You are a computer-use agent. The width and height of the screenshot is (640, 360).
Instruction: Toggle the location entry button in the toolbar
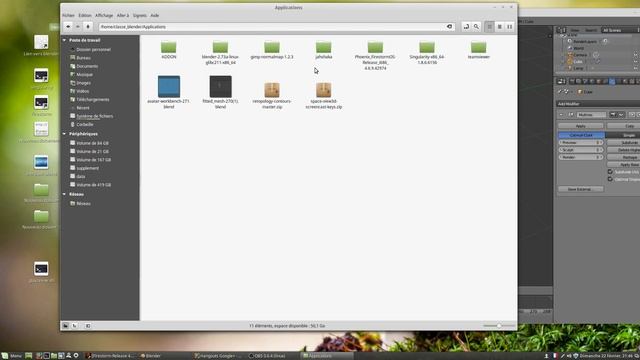click(466, 27)
